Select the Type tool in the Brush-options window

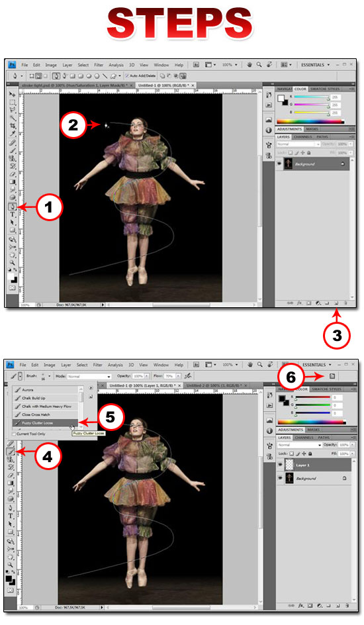[x=11, y=515]
